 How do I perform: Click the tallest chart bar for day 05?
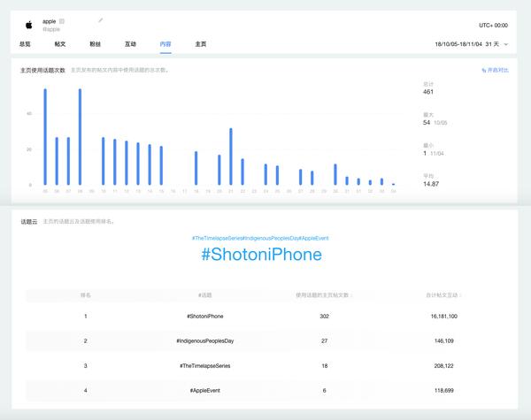45,137
